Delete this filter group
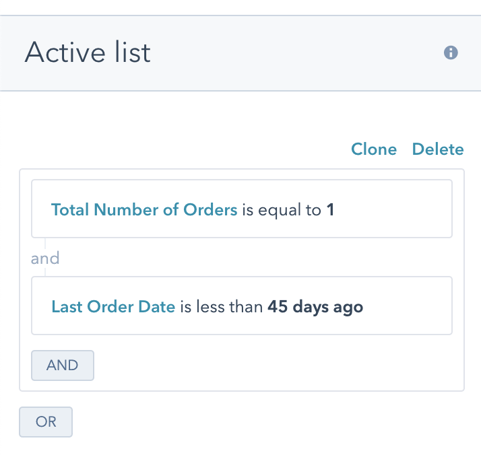The height and width of the screenshot is (455, 481). coord(438,149)
